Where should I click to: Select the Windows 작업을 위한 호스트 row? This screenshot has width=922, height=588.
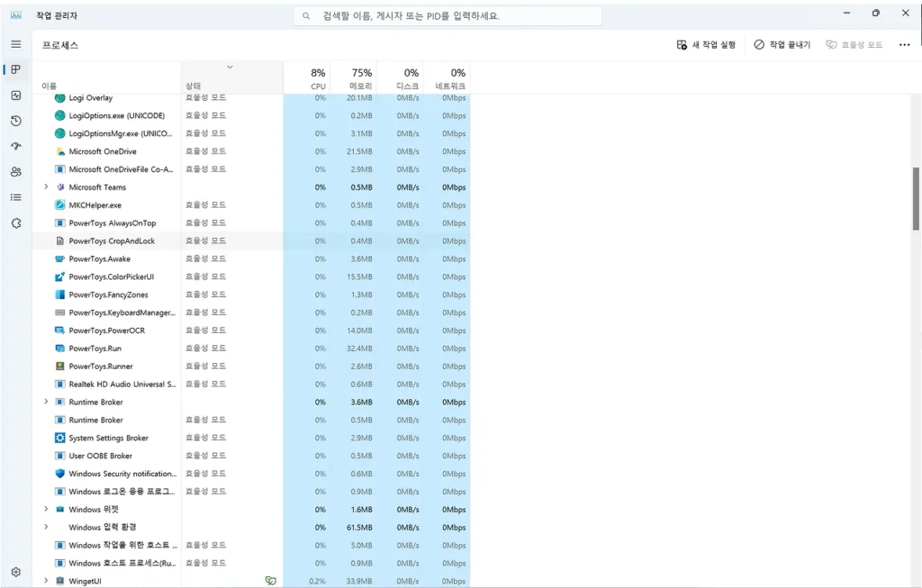coord(251,545)
